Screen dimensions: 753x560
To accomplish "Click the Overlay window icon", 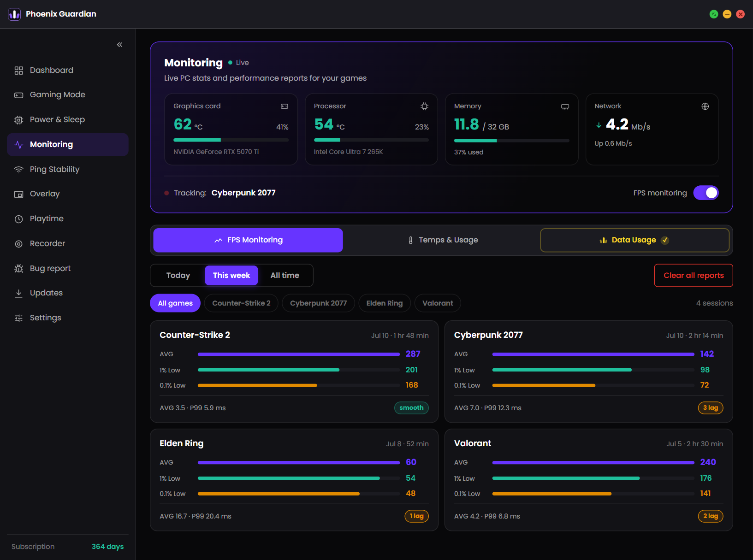I will [x=18, y=194].
